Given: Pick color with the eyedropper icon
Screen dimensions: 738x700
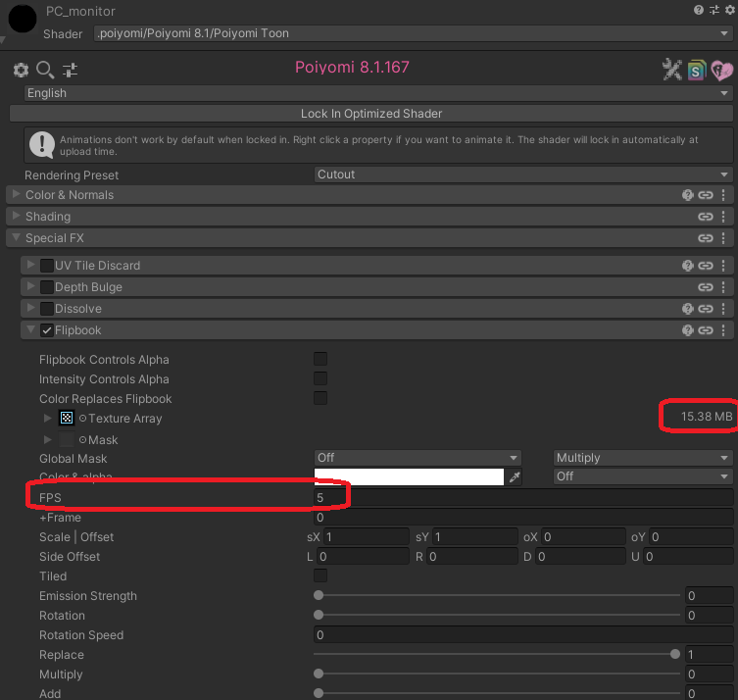Looking at the screenshot, I should click(x=515, y=476).
